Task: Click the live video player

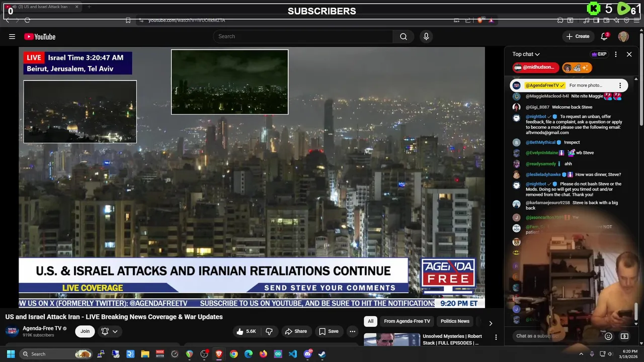Action: (252, 177)
